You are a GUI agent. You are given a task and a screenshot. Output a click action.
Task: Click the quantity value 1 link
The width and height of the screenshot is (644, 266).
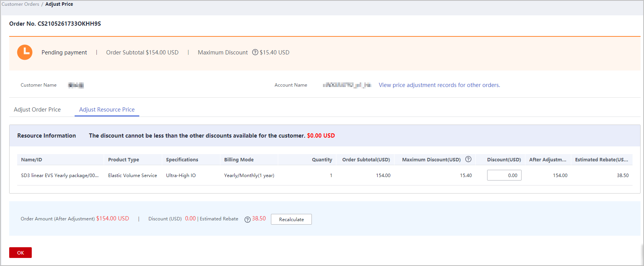[331, 175]
